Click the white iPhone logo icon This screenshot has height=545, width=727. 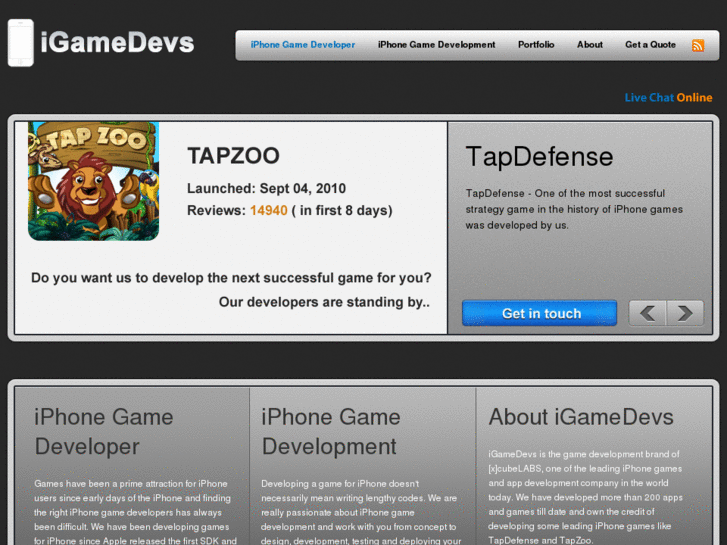click(21, 43)
